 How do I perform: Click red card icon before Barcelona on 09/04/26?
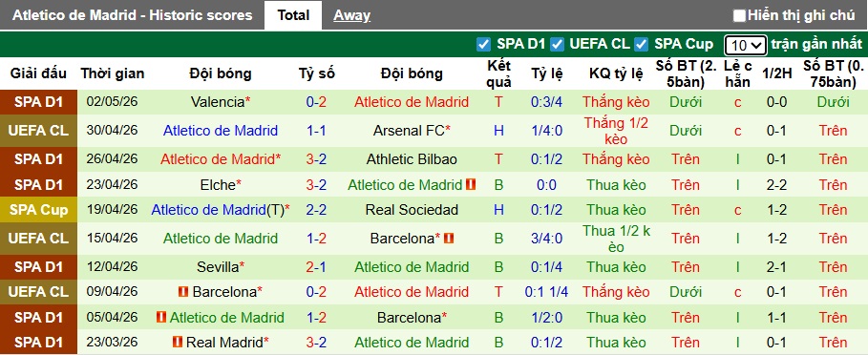pyautogui.click(x=183, y=291)
